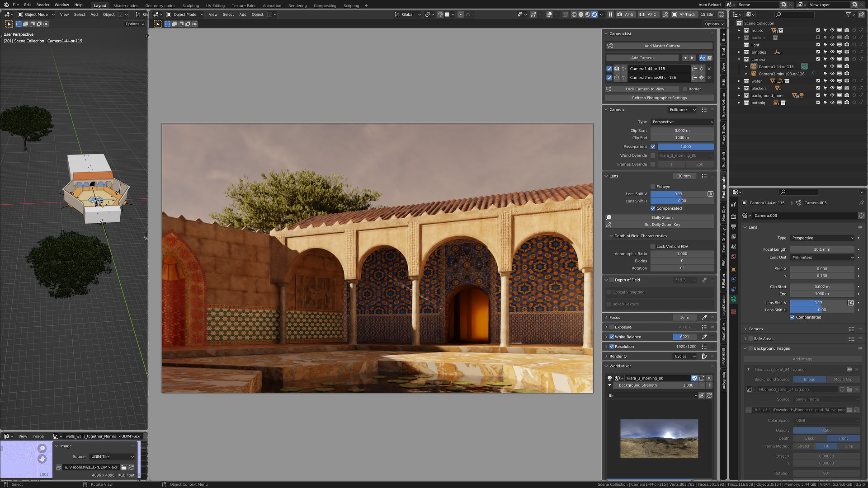Toggle Passepartout checkbox in Camera panel
The image size is (868, 488).
coord(653,147)
